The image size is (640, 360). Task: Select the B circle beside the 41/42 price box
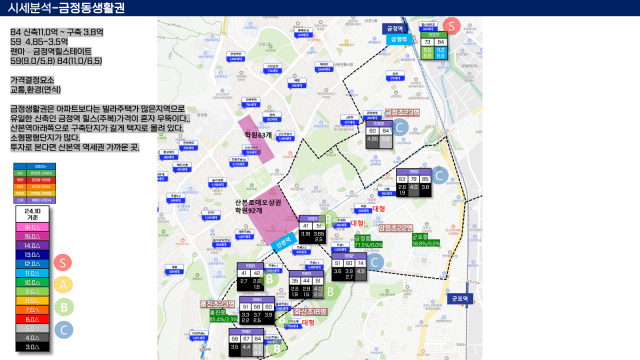coord(269,279)
